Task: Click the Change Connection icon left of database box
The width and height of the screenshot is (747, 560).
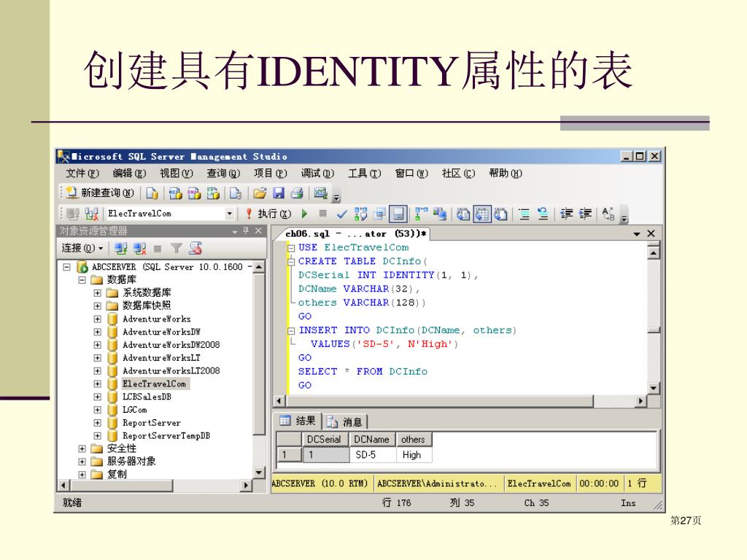Action: click(91, 214)
